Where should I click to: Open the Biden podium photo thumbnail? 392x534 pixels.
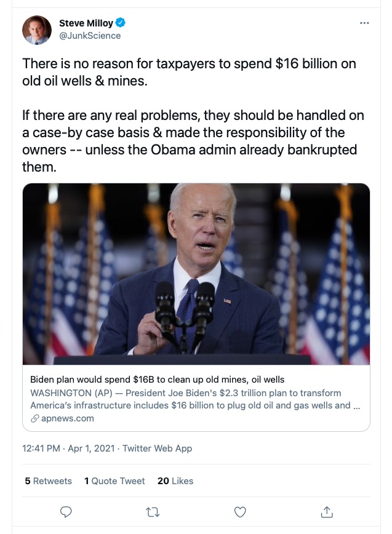click(x=196, y=274)
